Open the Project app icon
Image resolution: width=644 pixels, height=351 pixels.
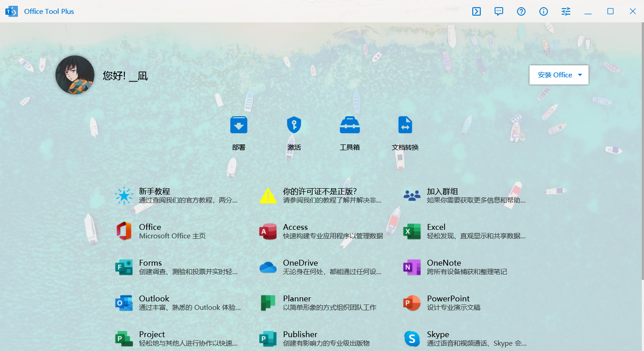coord(124,338)
